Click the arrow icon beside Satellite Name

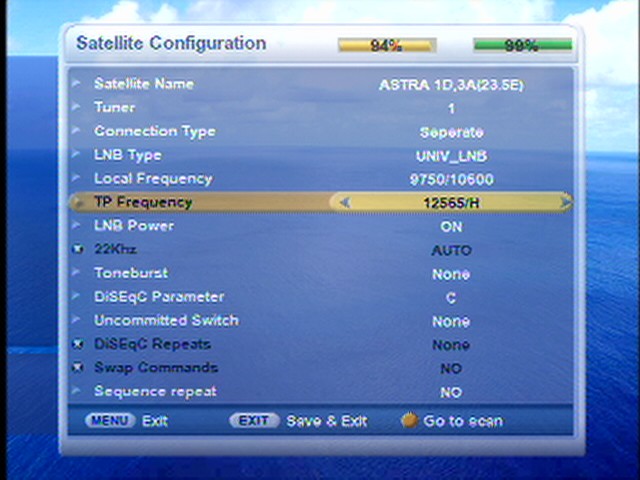(x=77, y=84)
